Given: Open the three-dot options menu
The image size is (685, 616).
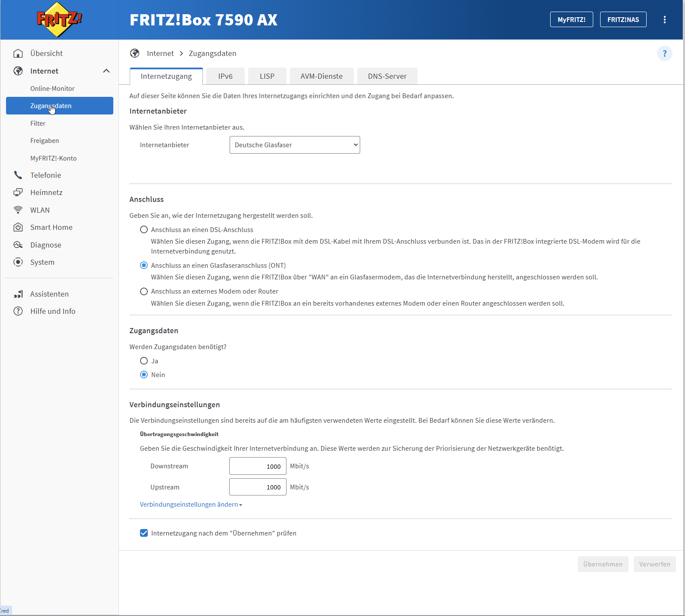Looking at the screenshot, I should pyautogui.click(x=665, y=20).
